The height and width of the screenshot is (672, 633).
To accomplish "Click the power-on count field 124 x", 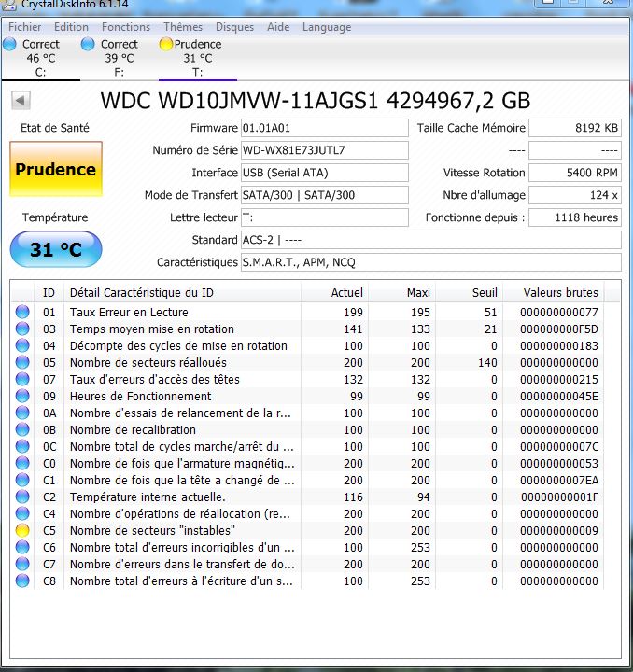I will click(575, 195).
